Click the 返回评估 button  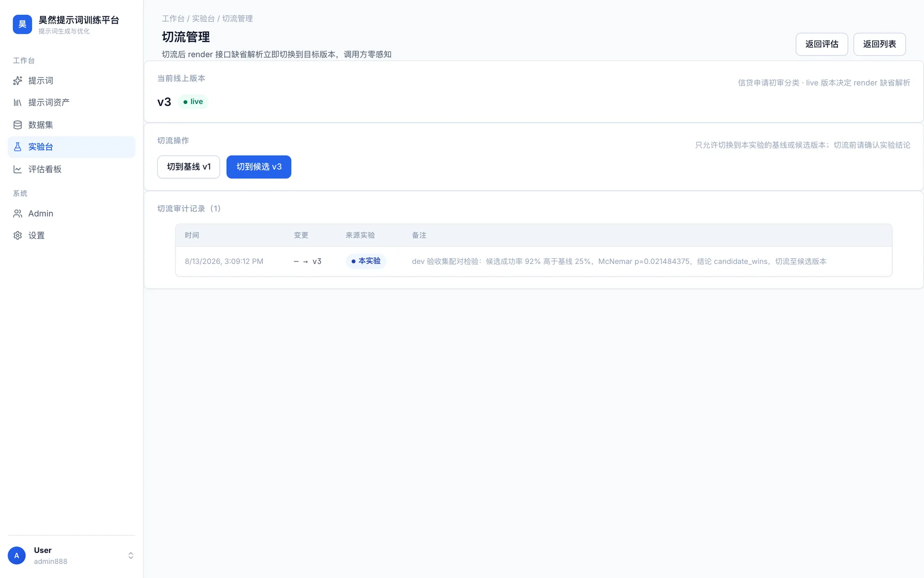point(821,44)
